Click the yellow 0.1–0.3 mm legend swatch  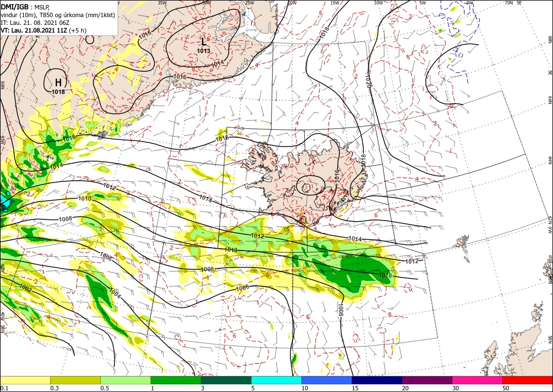pos(25,380)
